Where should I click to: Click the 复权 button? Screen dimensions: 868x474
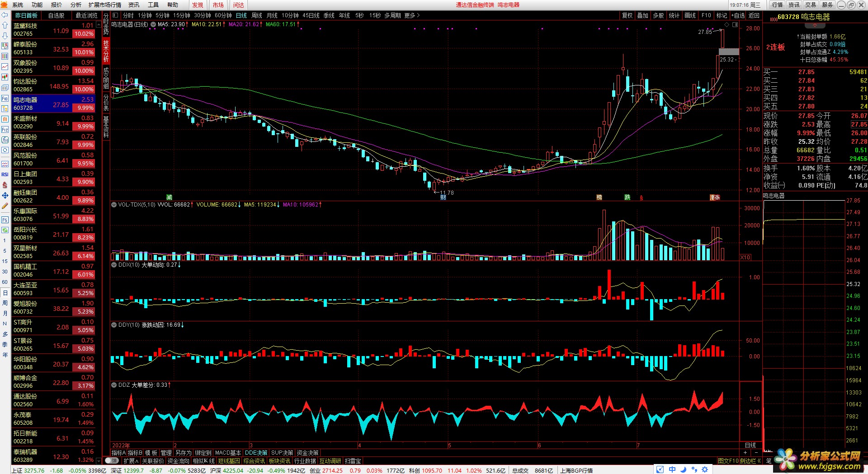click(627, 15)
